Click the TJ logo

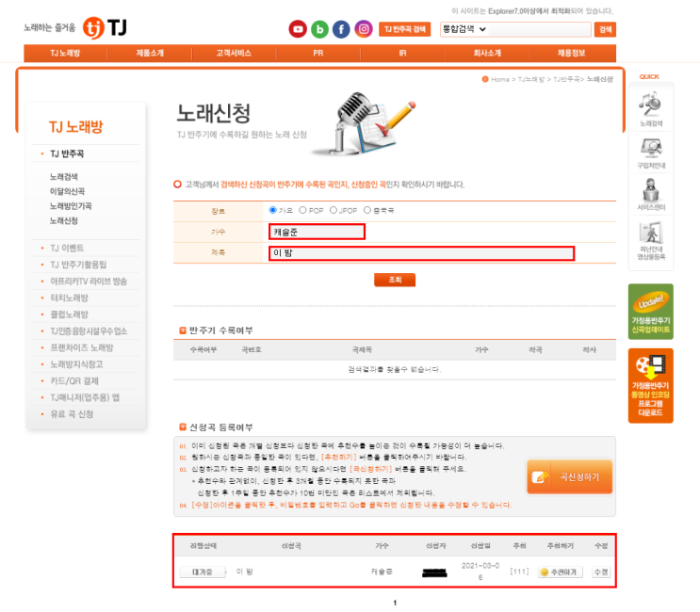tap(105, 27)
